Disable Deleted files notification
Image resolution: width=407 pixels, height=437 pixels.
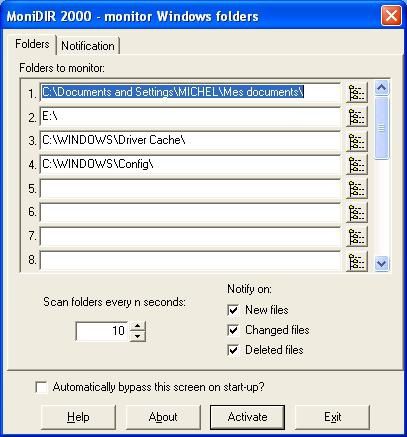(x=233, y=350)
